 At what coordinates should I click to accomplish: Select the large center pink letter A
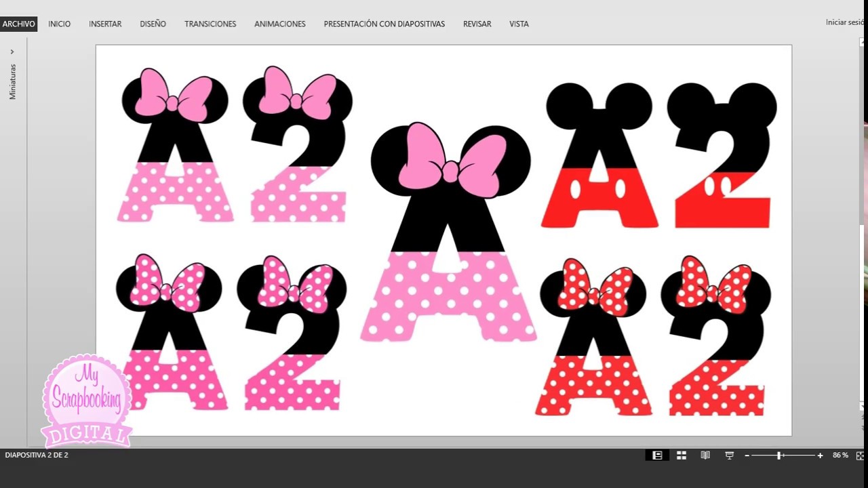coord(450,232)
